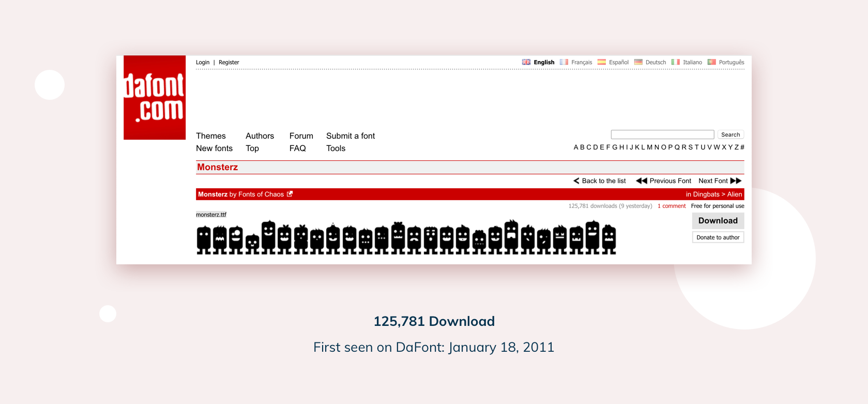
Task: Go to Previous Font text link
Action: [x=671, y=181]
